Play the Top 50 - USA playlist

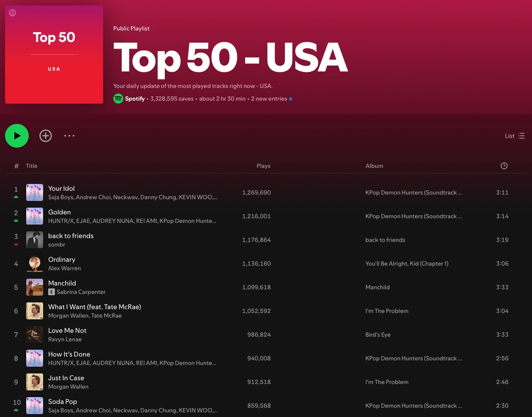tap(17, 136)
